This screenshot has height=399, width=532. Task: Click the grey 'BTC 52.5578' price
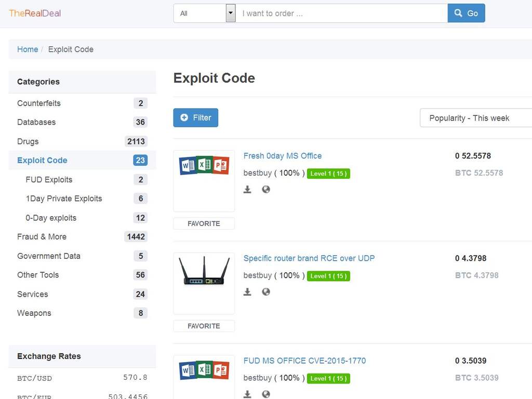pyautogui.click(x=479, y=172)
